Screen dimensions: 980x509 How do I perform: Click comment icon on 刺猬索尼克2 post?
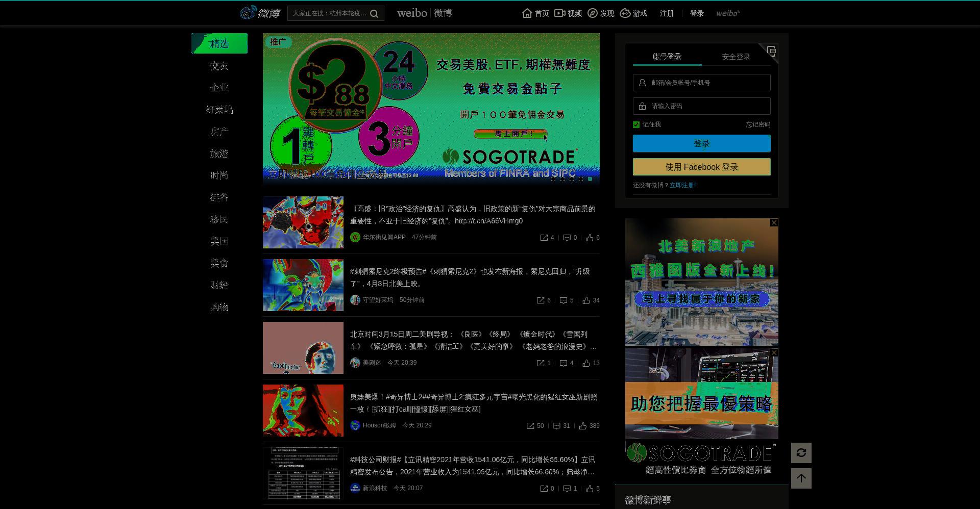[563, 300]
